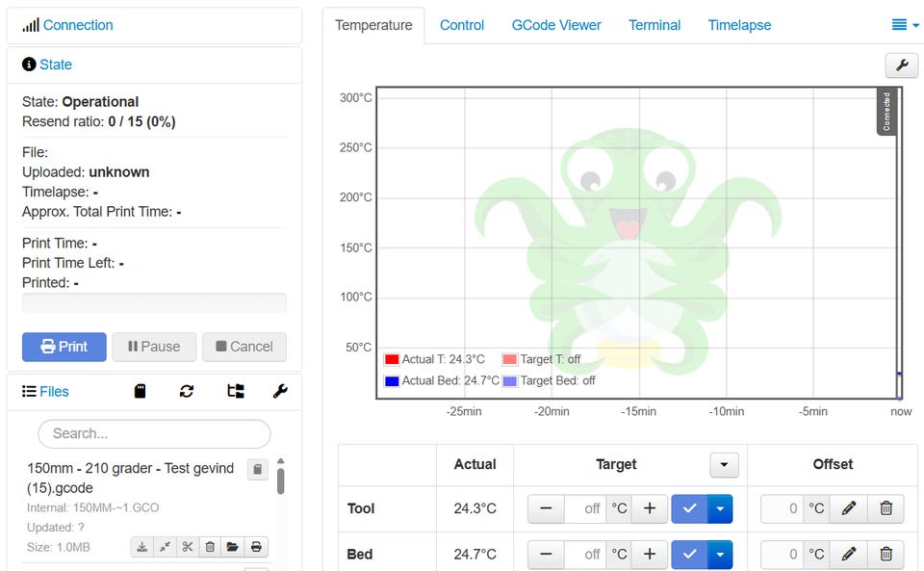Open Bed temperature presets dropdown
The height and width of the screenshot is (571, 924).
coord(720,555)
